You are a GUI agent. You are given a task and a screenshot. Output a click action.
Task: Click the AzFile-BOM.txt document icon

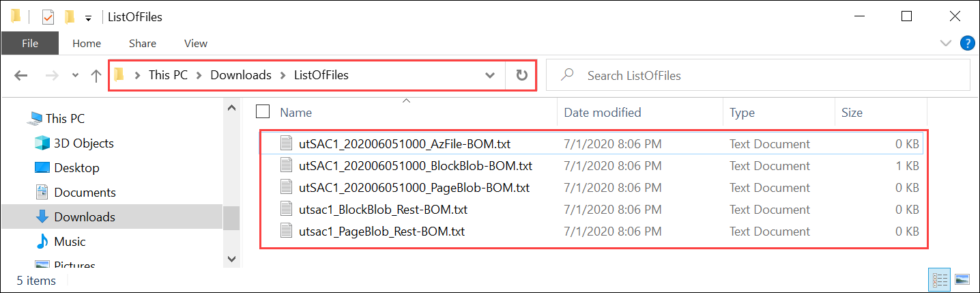point(287,144)
